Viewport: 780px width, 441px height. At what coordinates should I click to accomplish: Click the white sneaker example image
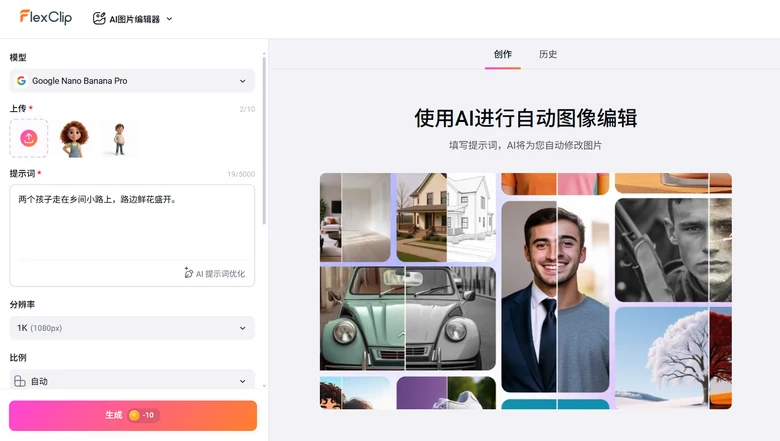pyautogui.click(x=446, y=393)
